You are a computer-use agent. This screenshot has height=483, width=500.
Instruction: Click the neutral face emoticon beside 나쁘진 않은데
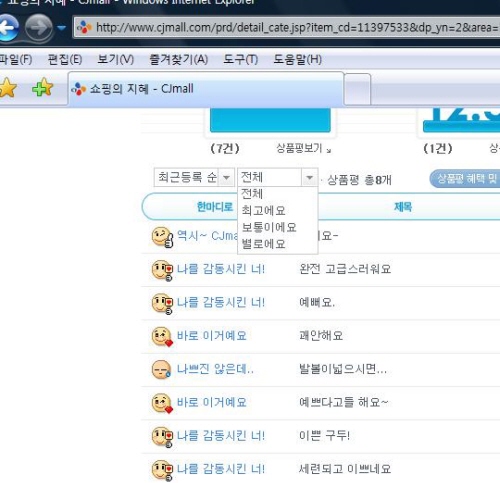(161, 369)
